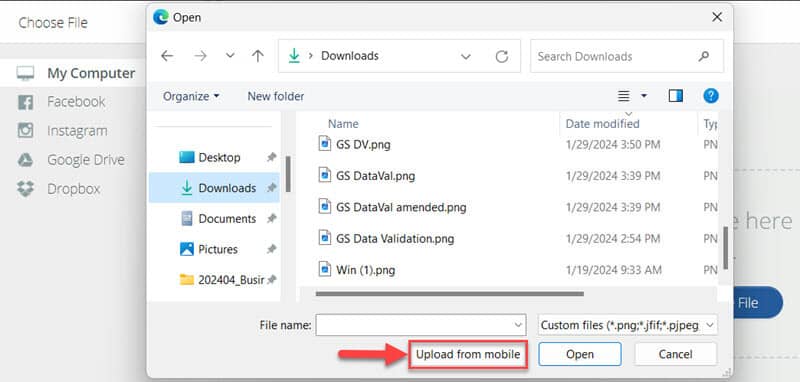Click the Google Drive logo icon

[x=25, y=160]
